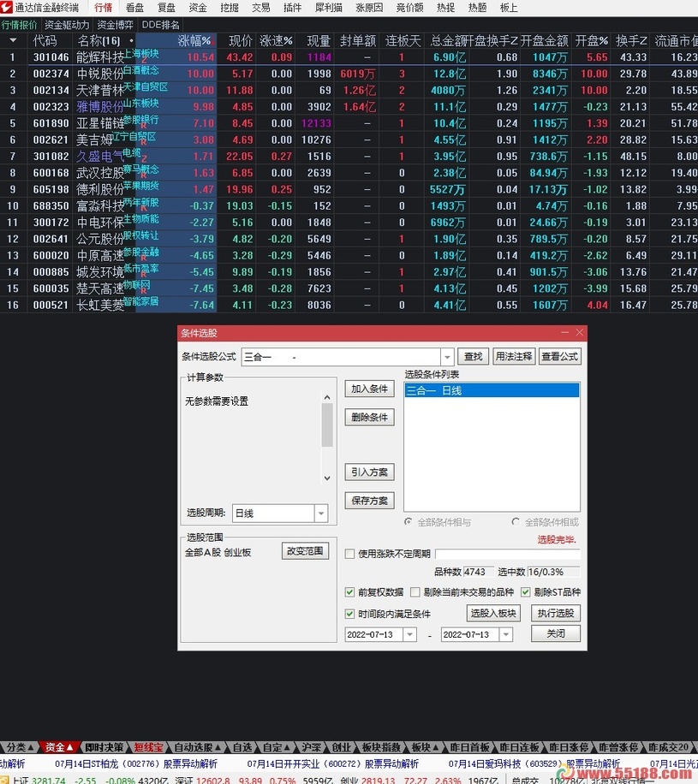
Task: Open 选股周期 日线 dropdown
Action: tap(321, 514)
